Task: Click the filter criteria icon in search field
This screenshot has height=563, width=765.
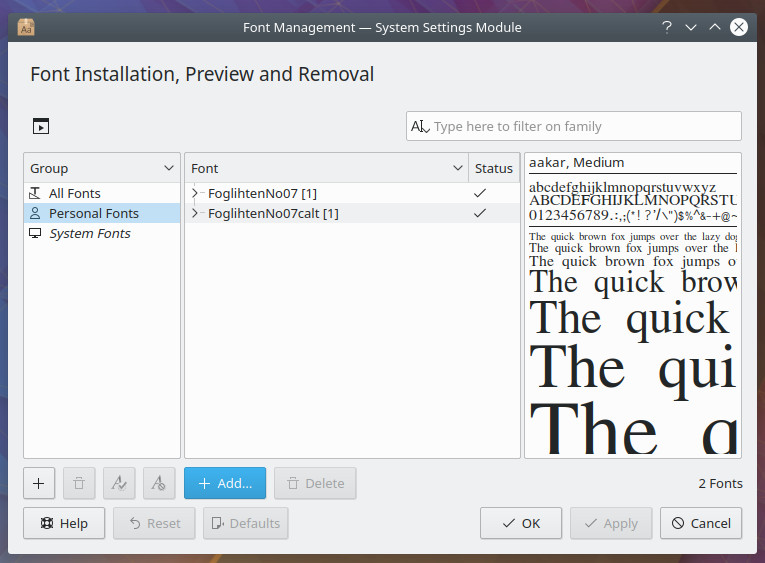Action: [420, 127]
